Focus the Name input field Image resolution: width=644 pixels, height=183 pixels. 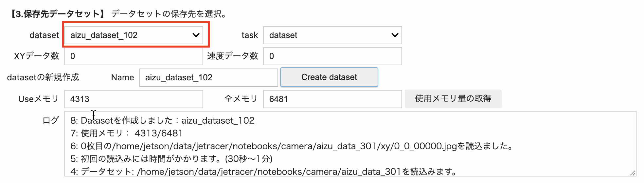click(208, 78)
